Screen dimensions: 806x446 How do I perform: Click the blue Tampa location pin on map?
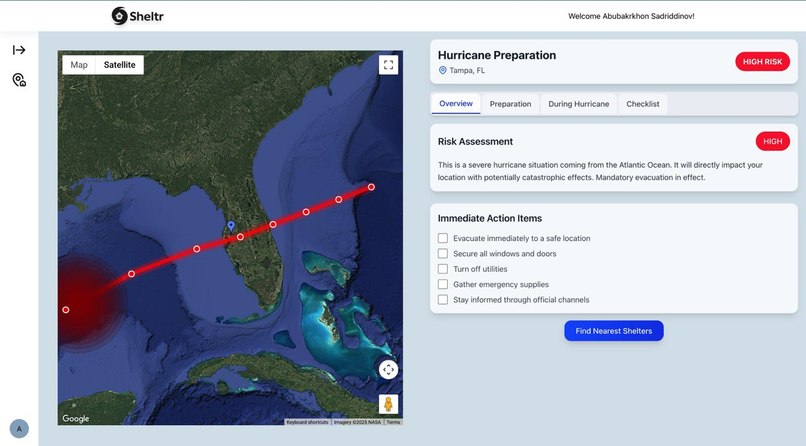(x=231, y=226)
